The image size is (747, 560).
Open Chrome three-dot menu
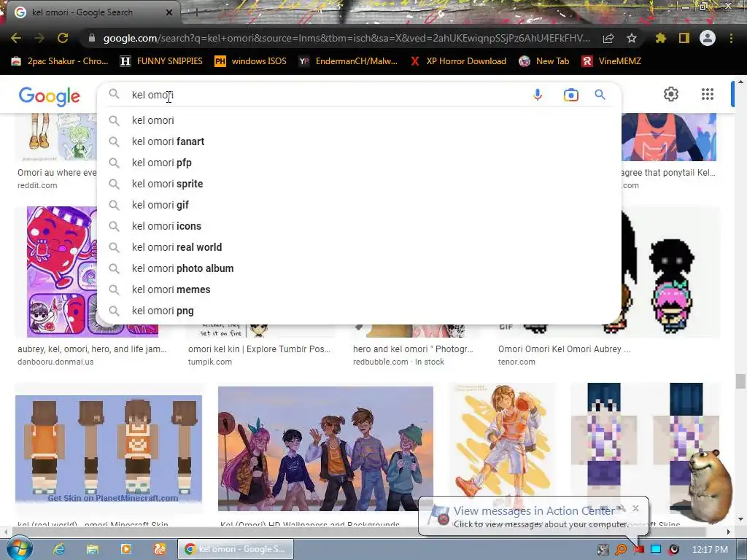point(731,38)
